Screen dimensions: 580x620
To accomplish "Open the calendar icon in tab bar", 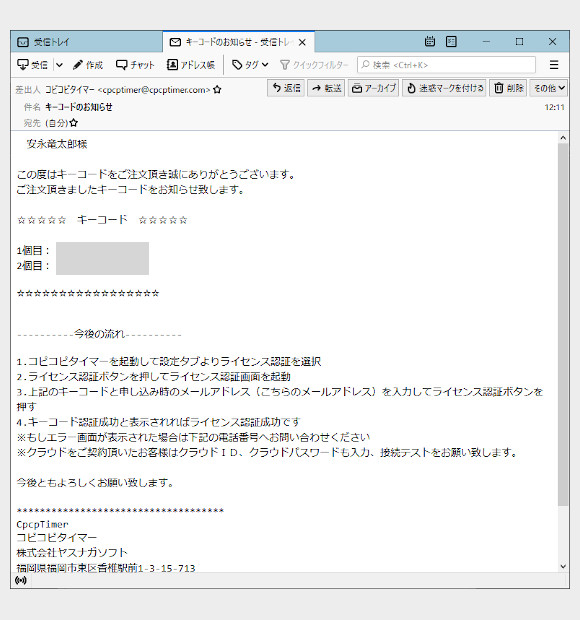I will (430, 42).
